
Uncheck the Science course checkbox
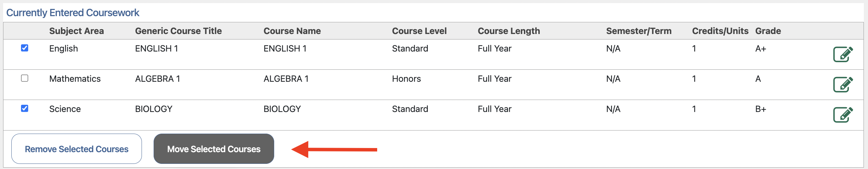[24, 109]
